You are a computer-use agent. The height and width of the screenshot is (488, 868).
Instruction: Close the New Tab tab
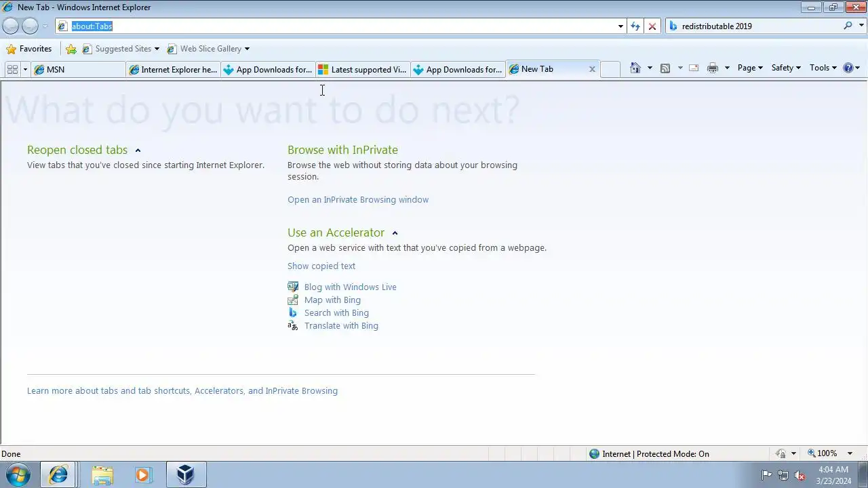tap(592, 69)
